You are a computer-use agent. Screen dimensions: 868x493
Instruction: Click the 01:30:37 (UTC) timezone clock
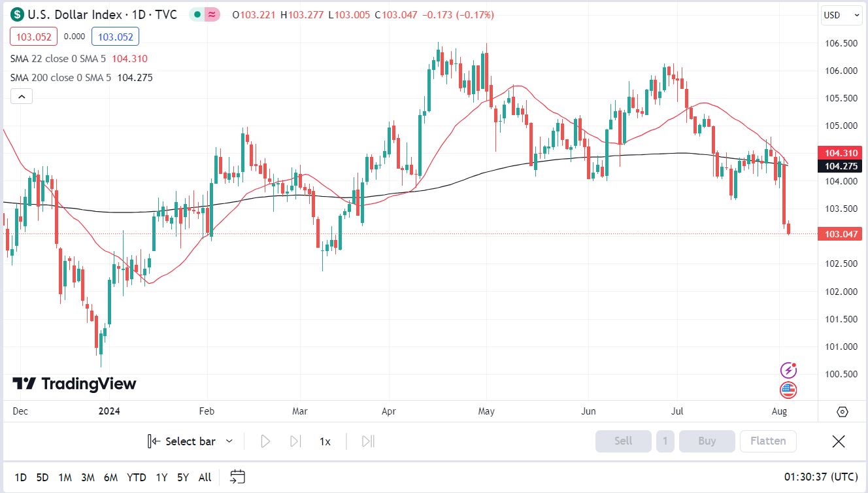(x=821, y=477)
